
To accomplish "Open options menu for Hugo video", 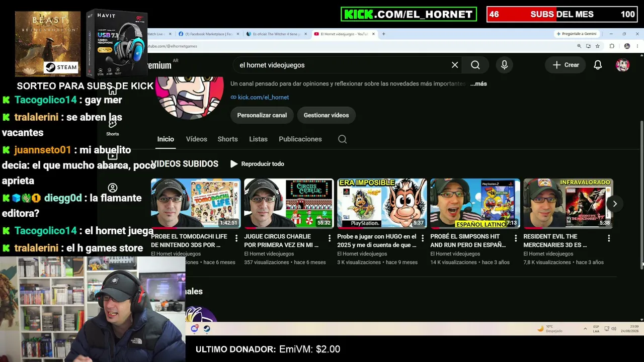I will [423, 238].
